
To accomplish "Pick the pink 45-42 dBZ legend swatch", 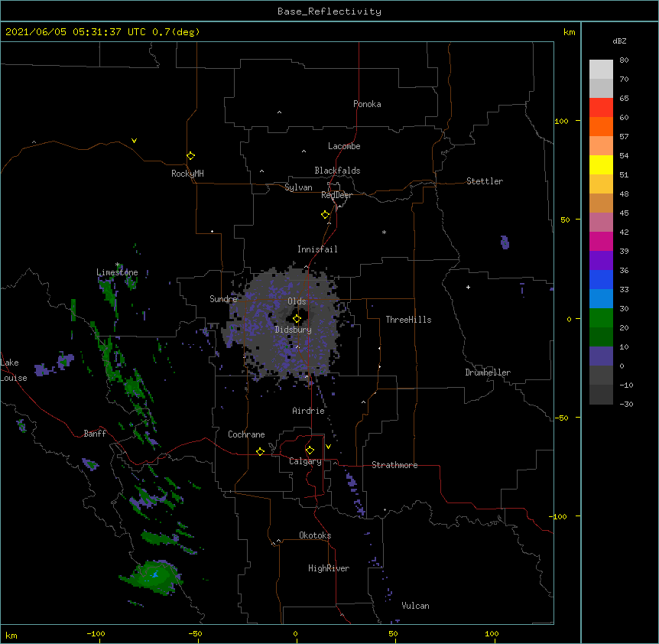I will pos(601,222).
